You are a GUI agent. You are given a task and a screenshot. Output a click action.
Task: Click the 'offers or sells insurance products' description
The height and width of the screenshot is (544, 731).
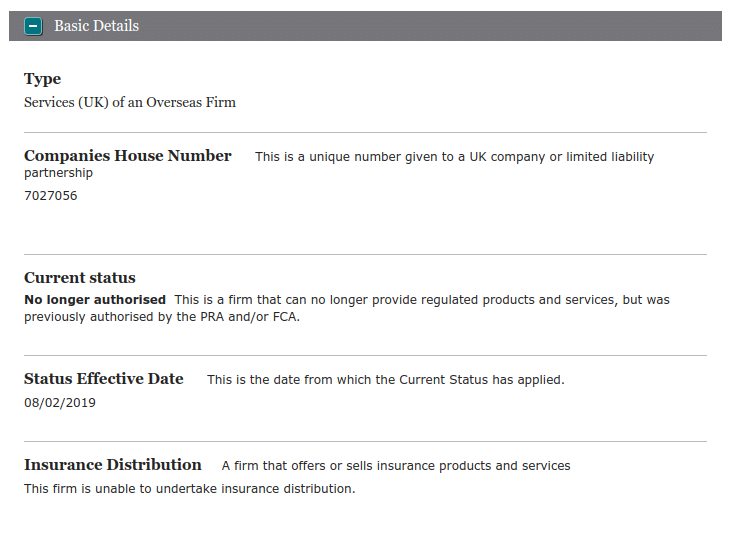click(x=396, y=466)
